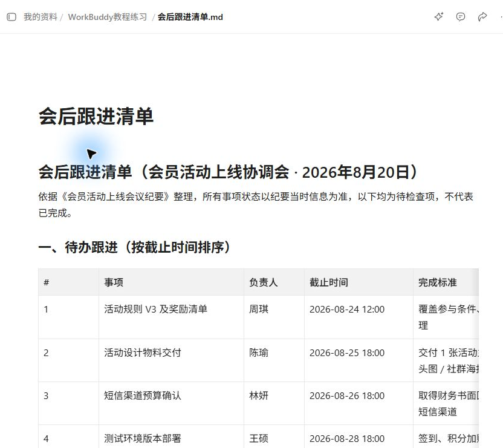This screenshot has width=503, height=448.
Task: Click row number 1 cell
Action: point(69,317)
